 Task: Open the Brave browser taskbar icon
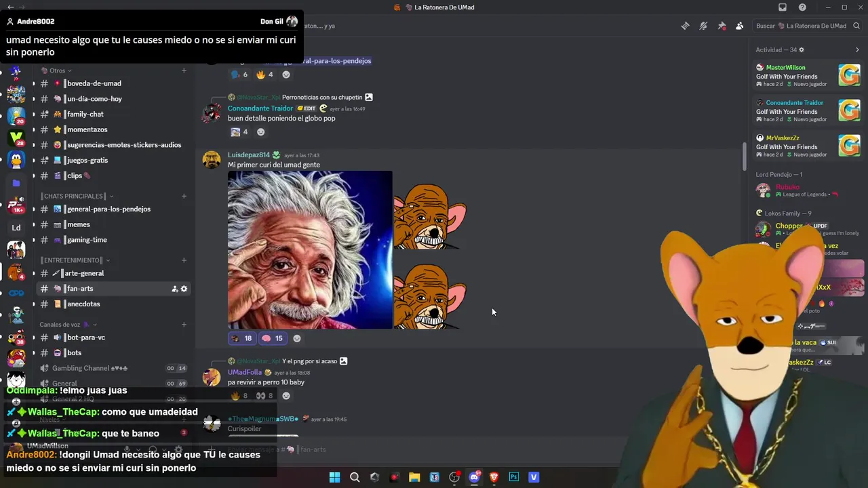pos(494,477)
